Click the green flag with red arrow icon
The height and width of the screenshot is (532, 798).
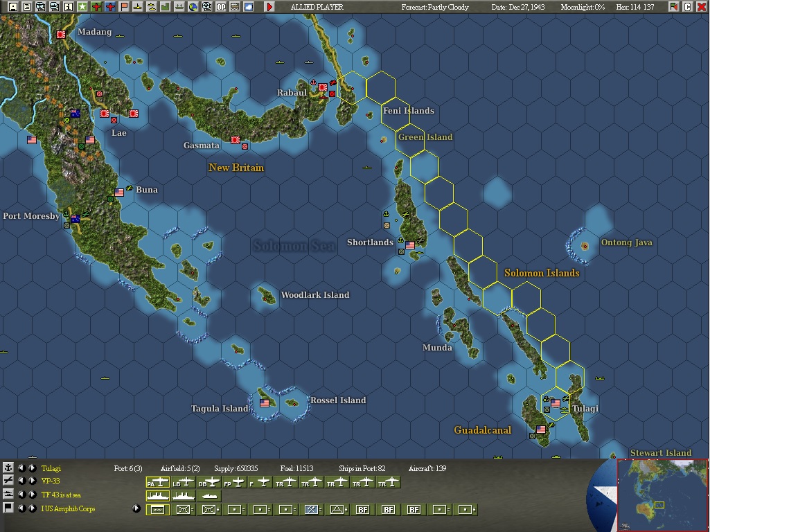click(674, 7)
